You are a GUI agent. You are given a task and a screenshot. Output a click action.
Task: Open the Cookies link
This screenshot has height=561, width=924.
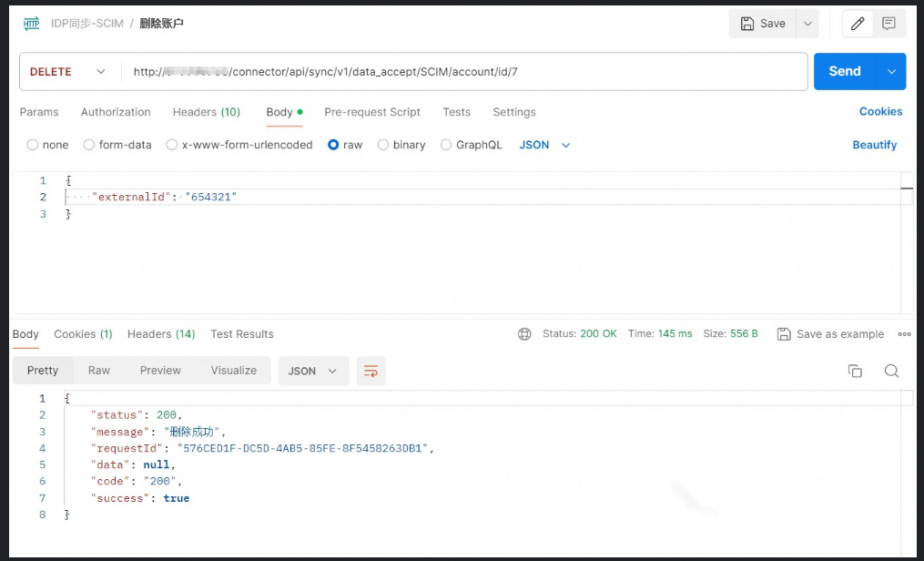click(880, 111)
